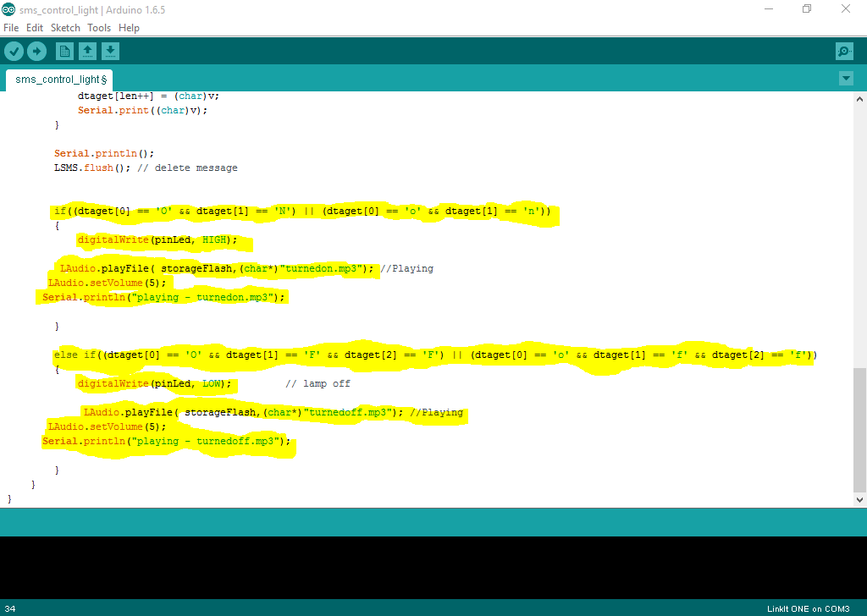Click the turnedoff.mp3 playFile line
Screen dimensions: 867x616
tap(273, 411)
